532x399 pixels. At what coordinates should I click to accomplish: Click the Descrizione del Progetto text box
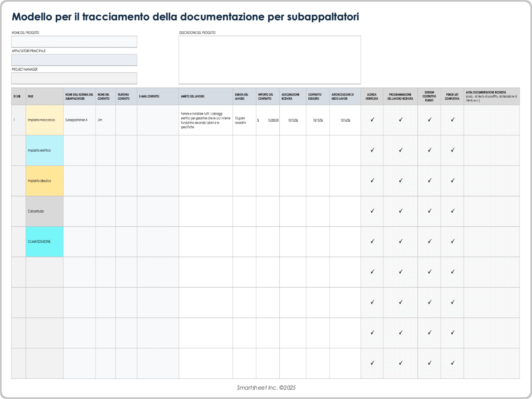[x=270, y=60]
